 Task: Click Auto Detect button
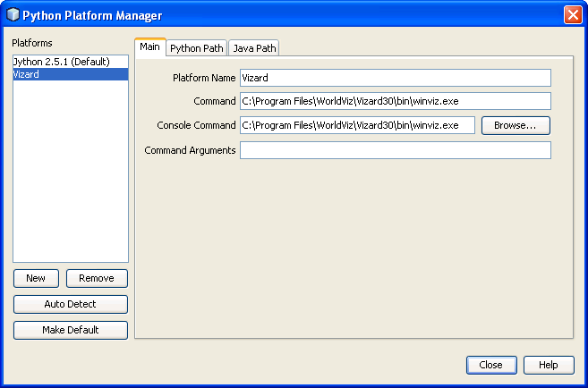[71, 304]
